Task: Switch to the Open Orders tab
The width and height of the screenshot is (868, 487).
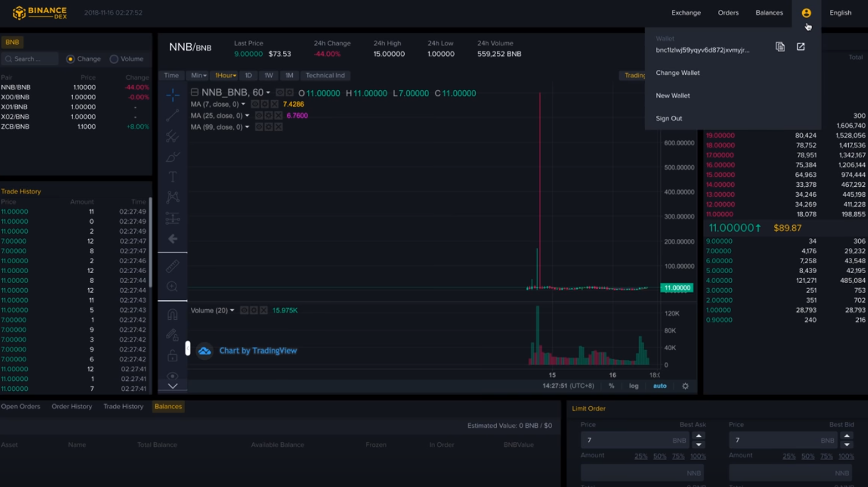Action: [x=20, y=406]
